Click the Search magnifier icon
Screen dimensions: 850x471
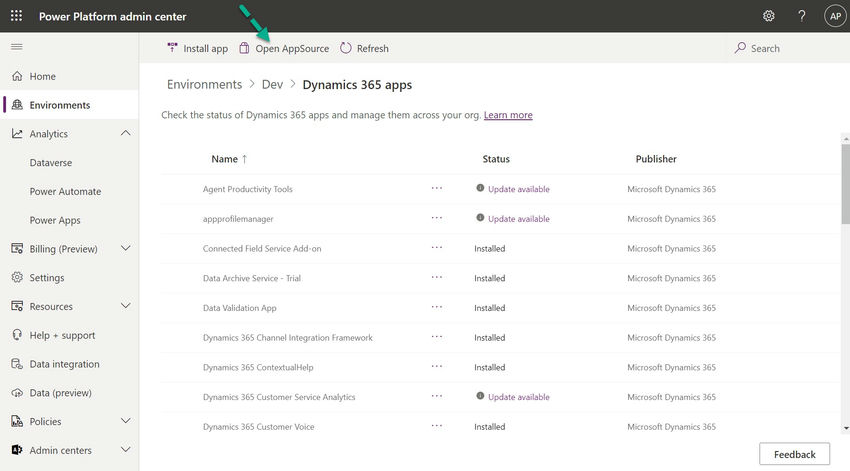pos(740,48)
